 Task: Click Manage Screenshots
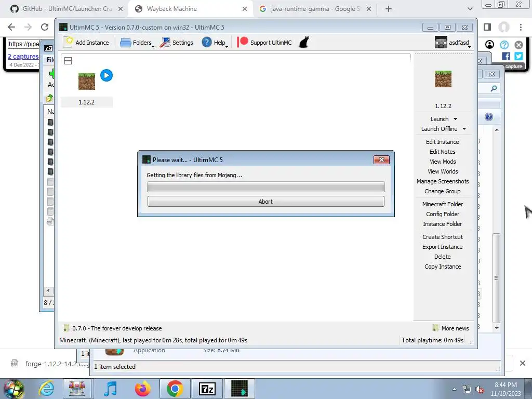pos(443,181)
